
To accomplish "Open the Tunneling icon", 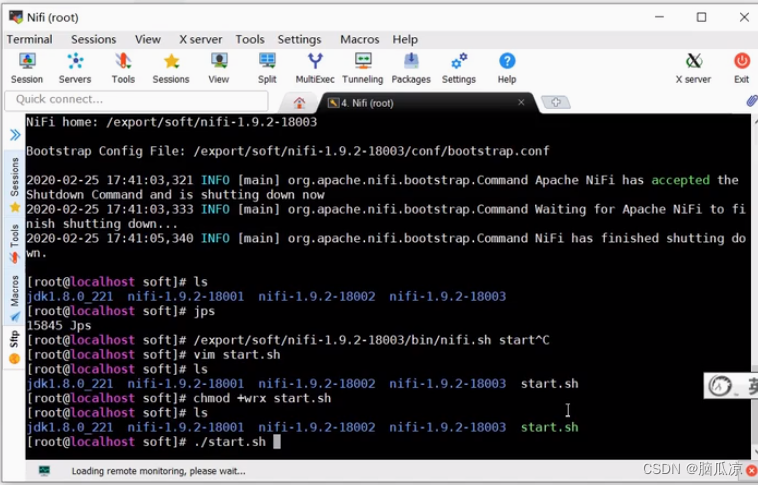I will (x=363, y=68).
